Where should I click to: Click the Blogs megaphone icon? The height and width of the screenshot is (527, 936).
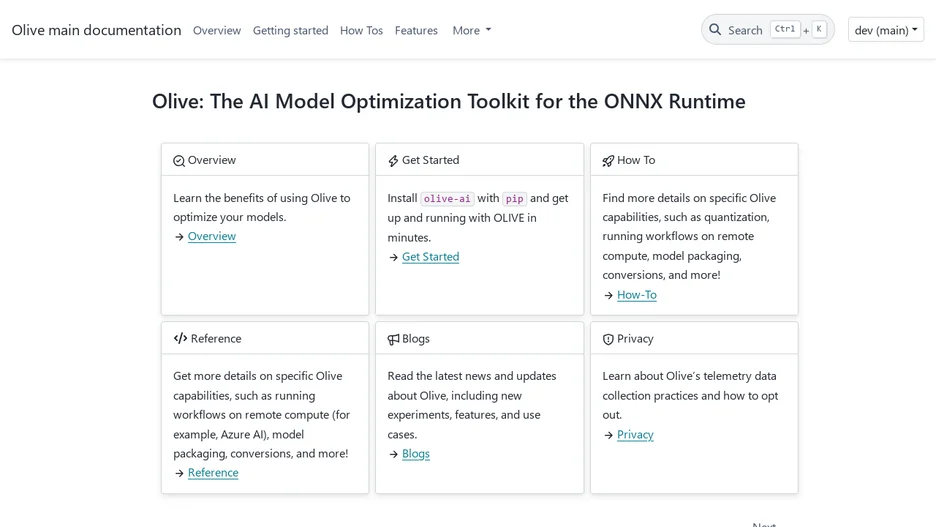[x=393, y=339]
